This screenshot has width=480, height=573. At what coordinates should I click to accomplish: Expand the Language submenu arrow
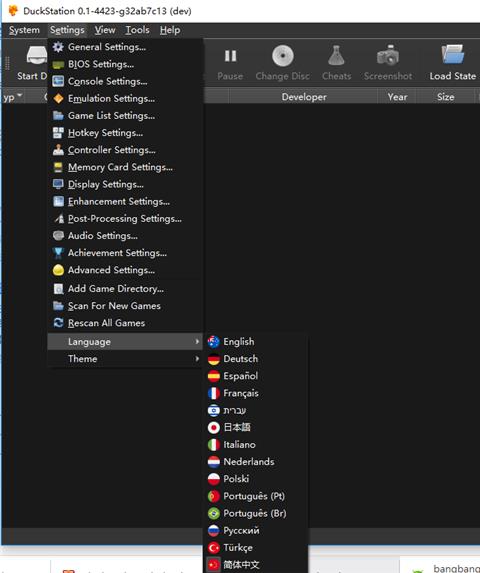coord(197,341)
